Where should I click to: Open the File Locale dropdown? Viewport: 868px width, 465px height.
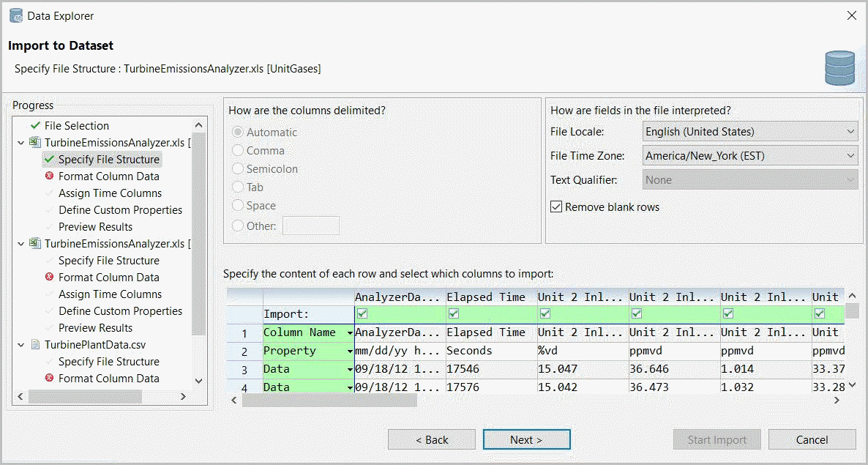click(750, 132)
